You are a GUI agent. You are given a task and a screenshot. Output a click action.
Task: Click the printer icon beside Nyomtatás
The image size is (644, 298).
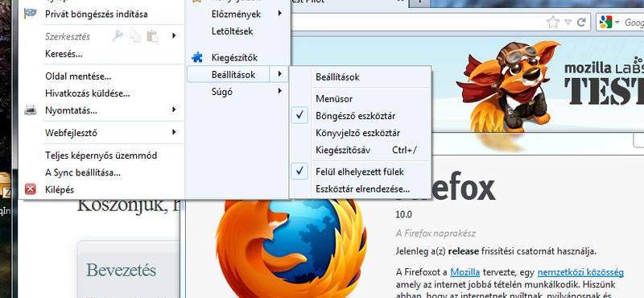31,110
